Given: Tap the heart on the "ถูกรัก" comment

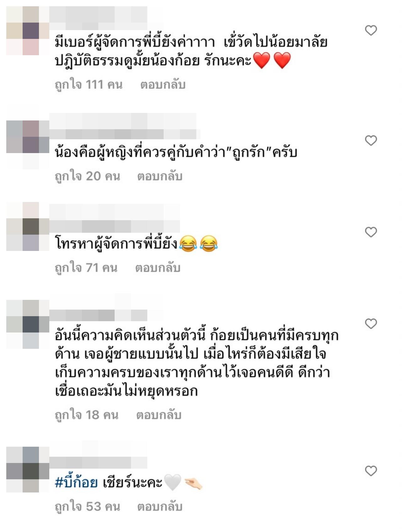Looking at the screenshot, I should tap(371, 141).
